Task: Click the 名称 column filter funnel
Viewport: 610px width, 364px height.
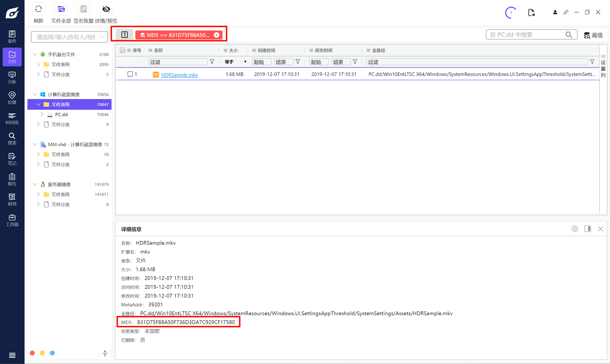Action: pyautogui.click(x=212, y=62)
